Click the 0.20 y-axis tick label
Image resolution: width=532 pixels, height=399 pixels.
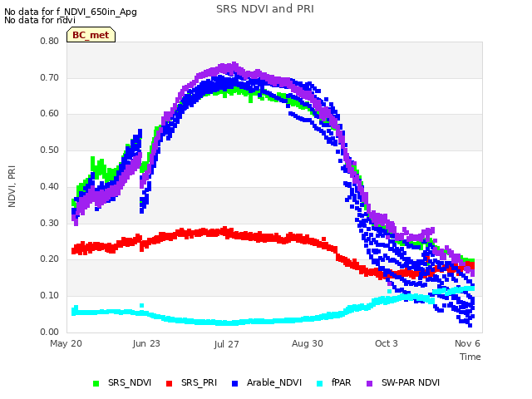pyautogui.click(x=50, y=259)
